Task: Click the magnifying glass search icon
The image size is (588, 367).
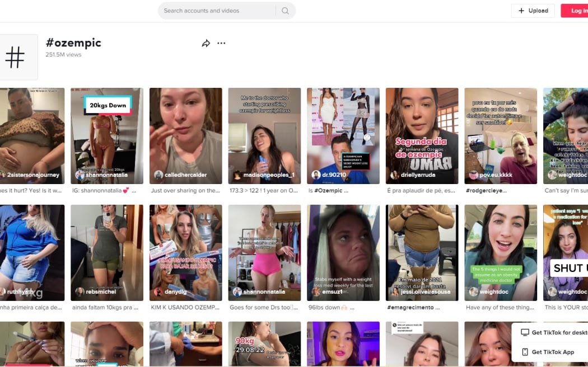Action: (285, 11)
